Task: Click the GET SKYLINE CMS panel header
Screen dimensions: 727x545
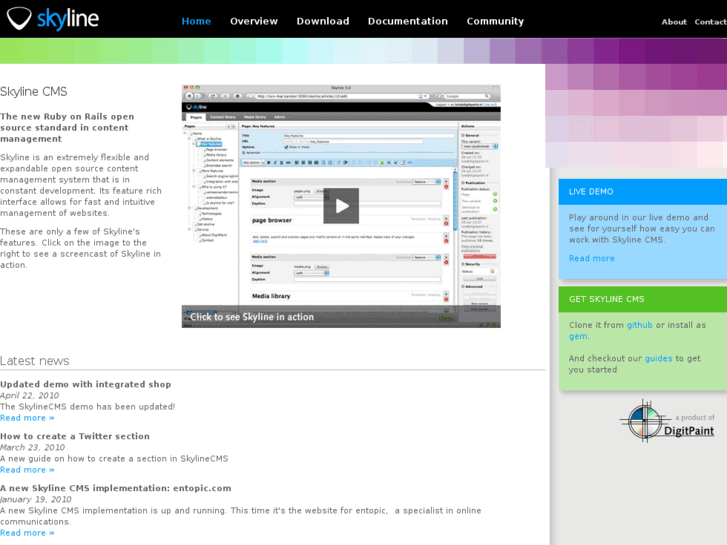Action: pyautogui.click(x=643, y=299)
